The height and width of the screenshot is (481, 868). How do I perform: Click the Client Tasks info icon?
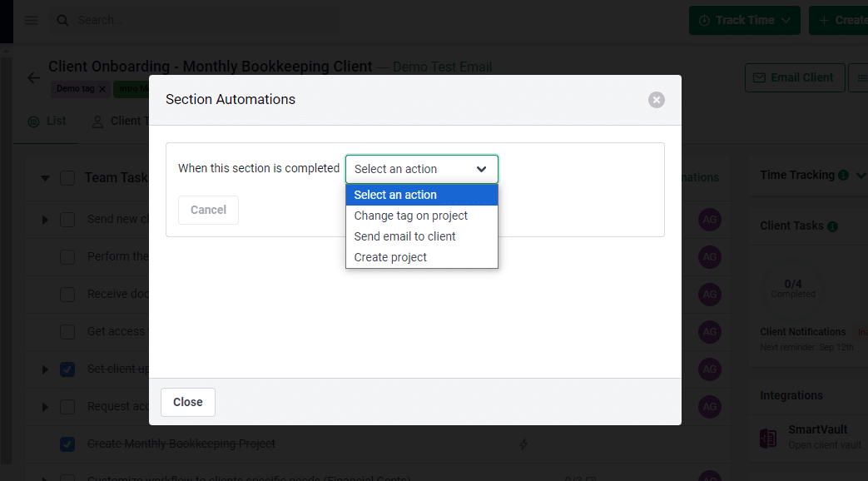pos(832,226)
